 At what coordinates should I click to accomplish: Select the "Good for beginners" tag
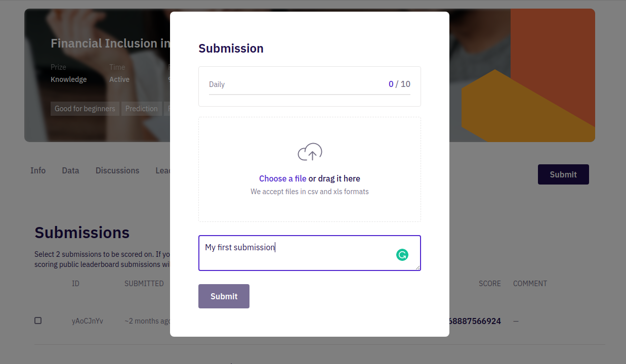pos(85,109)
